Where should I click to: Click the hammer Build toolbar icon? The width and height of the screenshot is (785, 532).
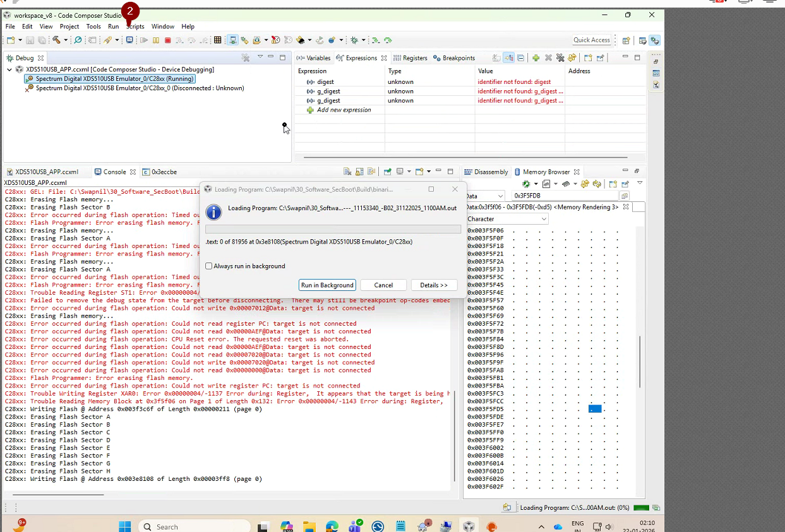pyautogui.click(x=56, y=40)
